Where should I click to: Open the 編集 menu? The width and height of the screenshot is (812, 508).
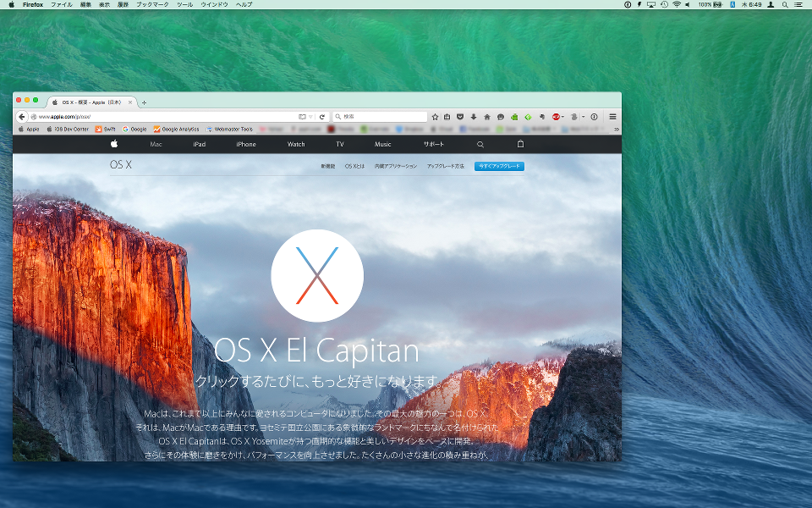[85, 5]
